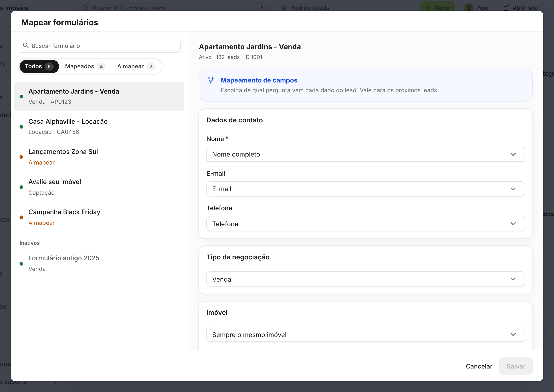The height and width of the screenshot is (392, 554).
Task: Open the Telefone mapping dropdown
Action: click(x=365, y=223)
